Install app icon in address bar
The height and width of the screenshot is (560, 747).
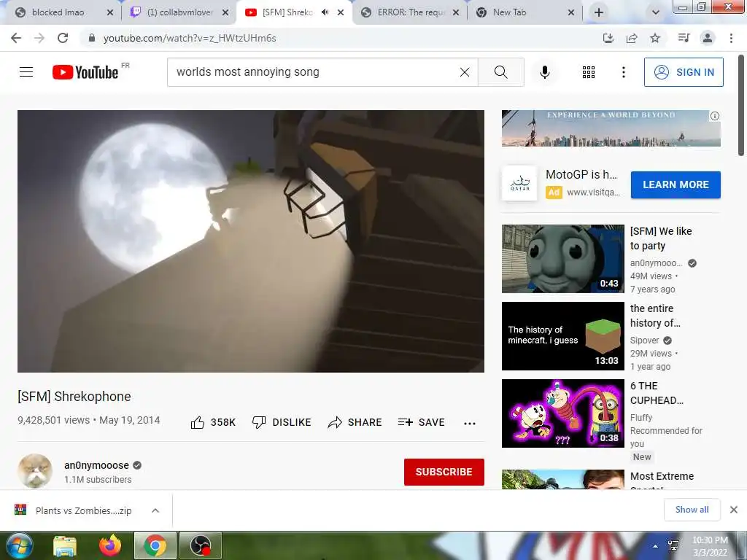click(608, 38)
